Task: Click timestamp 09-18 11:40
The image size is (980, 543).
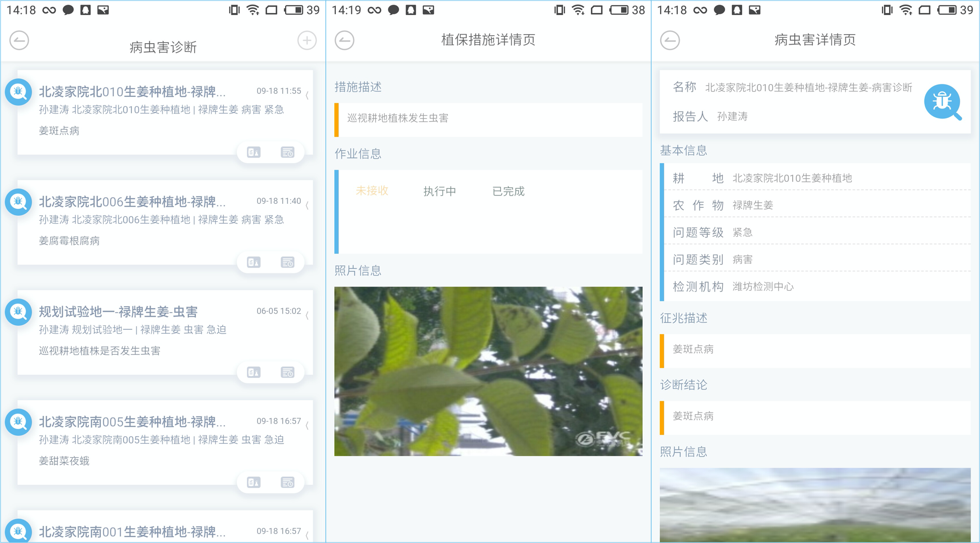Action: [x=279, y=201]
